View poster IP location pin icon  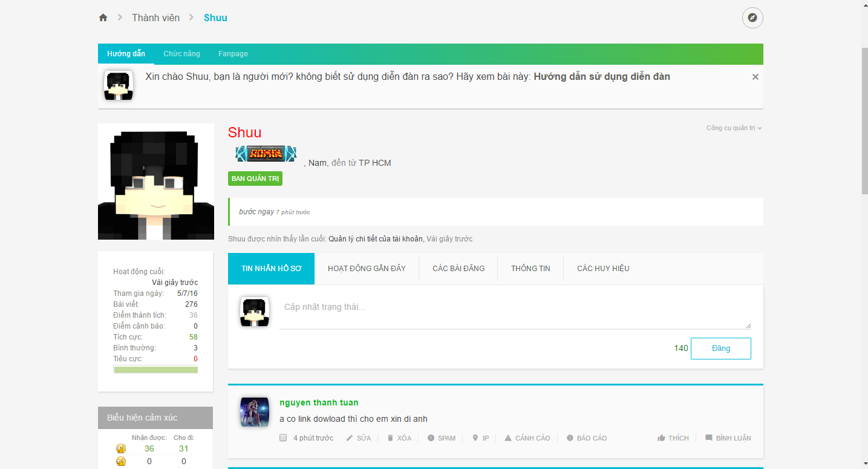pos(475,438)
